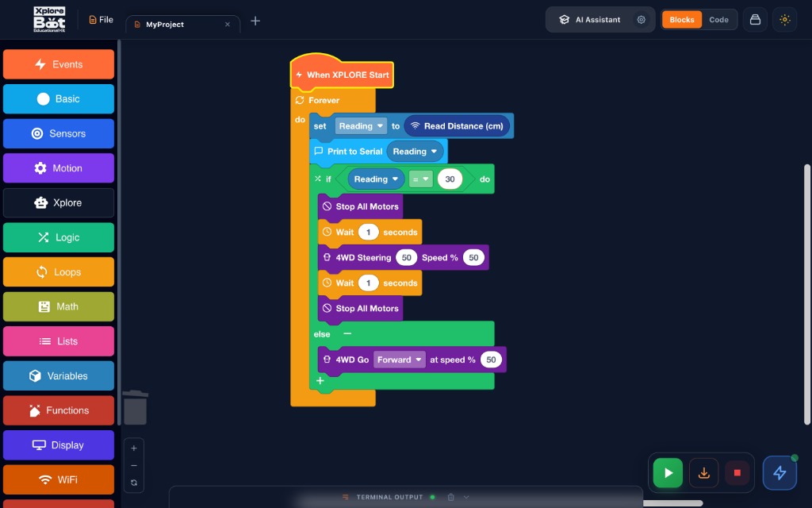
Task: Select the WiFi block category
Action: (58, 479)
